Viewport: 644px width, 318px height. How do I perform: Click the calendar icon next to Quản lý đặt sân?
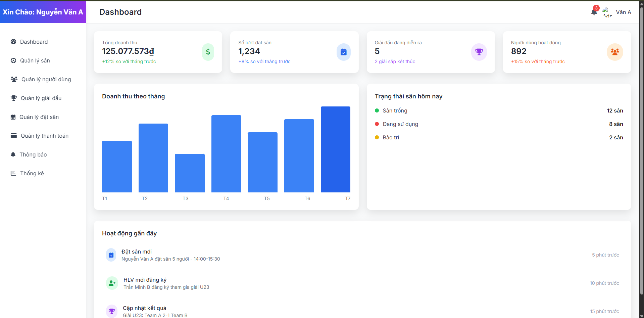click(x=13, y=117)
